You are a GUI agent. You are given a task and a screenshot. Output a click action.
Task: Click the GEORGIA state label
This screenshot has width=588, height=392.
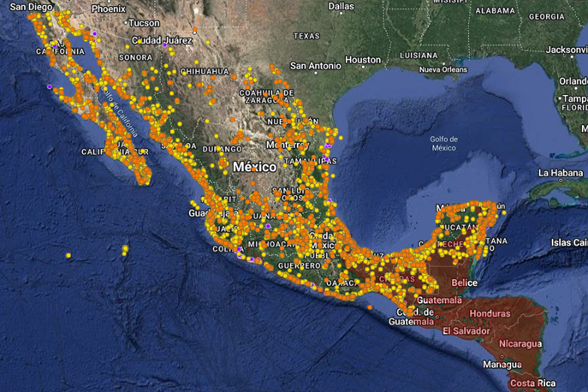[546, 16]
